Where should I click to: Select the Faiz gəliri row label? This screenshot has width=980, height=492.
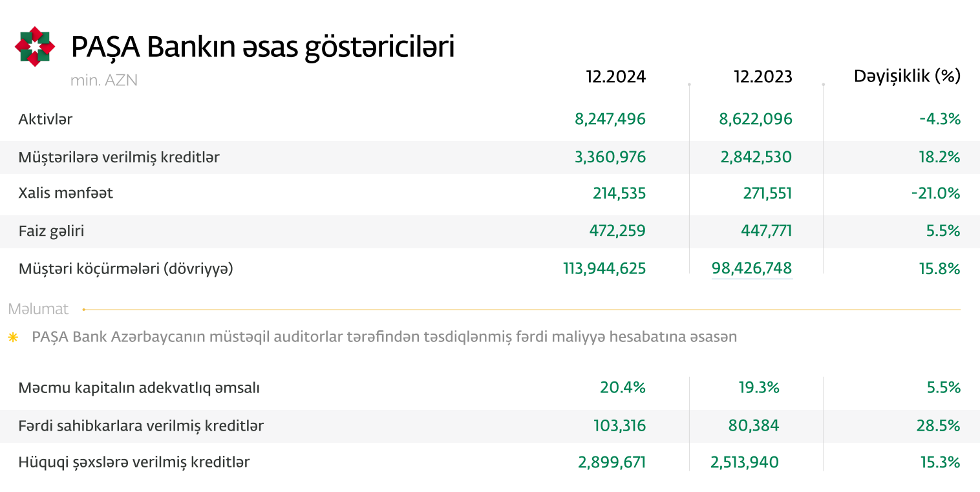pos(52,231)
